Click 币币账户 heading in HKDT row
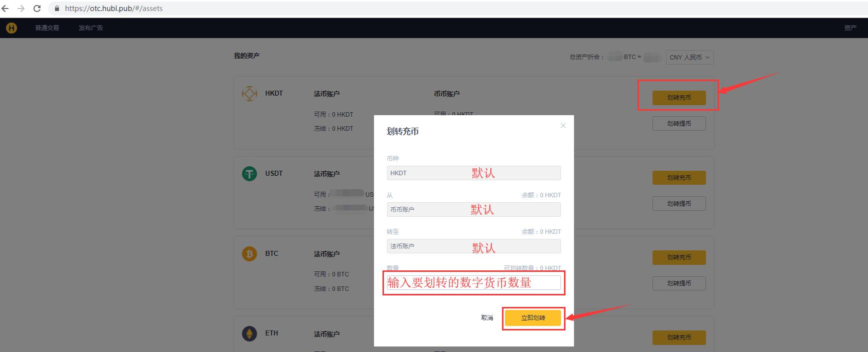The image size is (868, 352). 446,94
